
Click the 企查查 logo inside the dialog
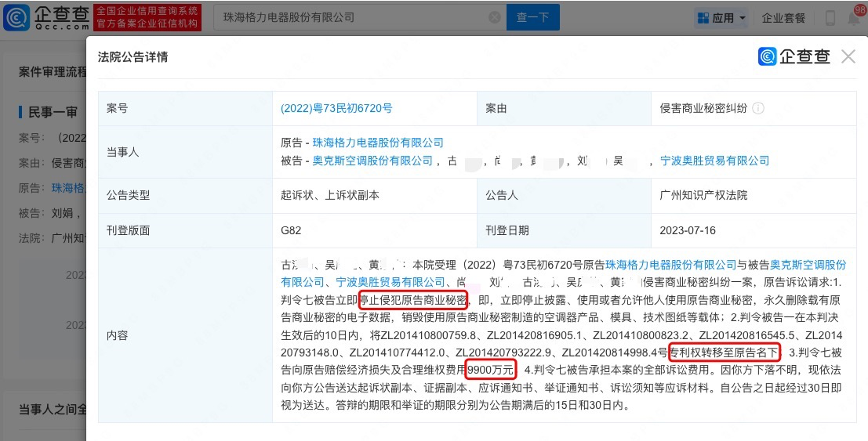click(794, 56)
